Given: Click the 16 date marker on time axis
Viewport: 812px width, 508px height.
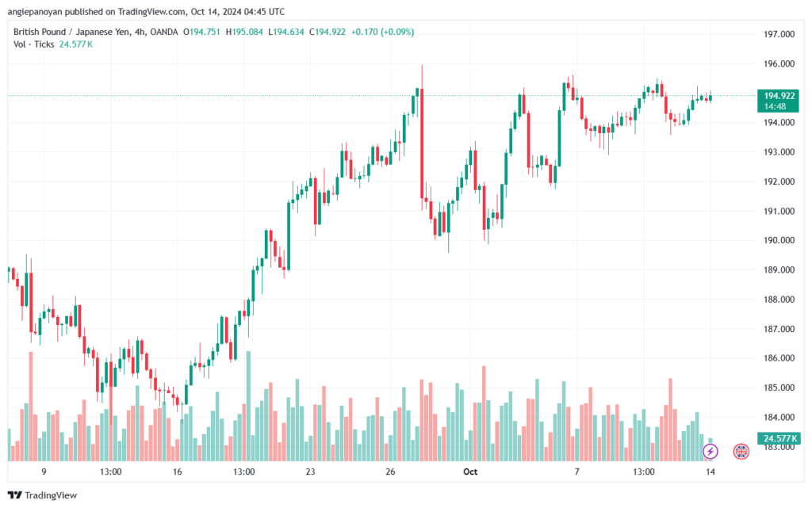Looking at the screenshot, I should [x=177, y=472].
